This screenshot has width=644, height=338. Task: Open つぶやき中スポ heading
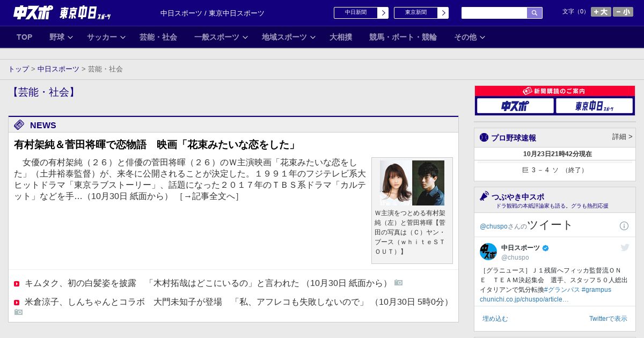pos(518,197)
